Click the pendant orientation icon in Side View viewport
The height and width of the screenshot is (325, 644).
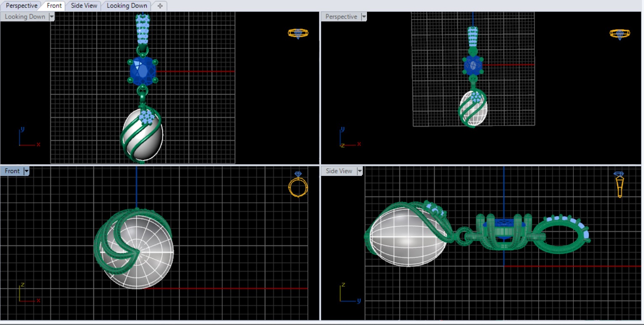pos(619,184)
